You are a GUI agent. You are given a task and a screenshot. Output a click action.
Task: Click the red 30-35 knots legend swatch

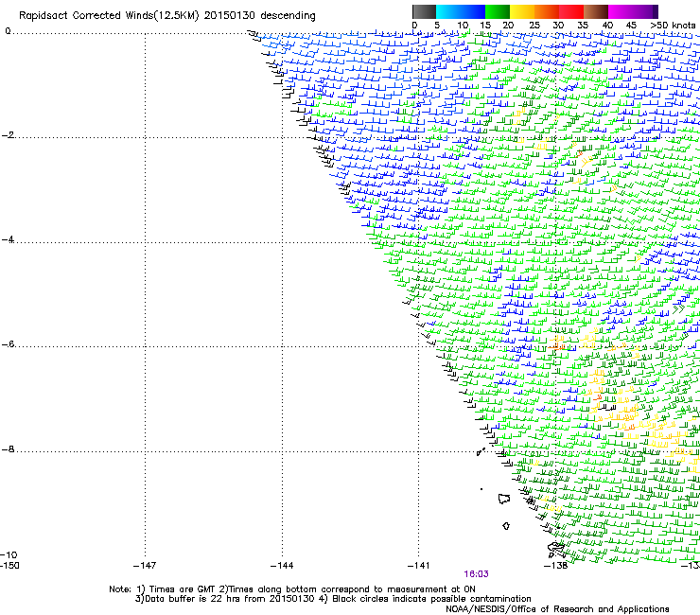coord(571,11)
